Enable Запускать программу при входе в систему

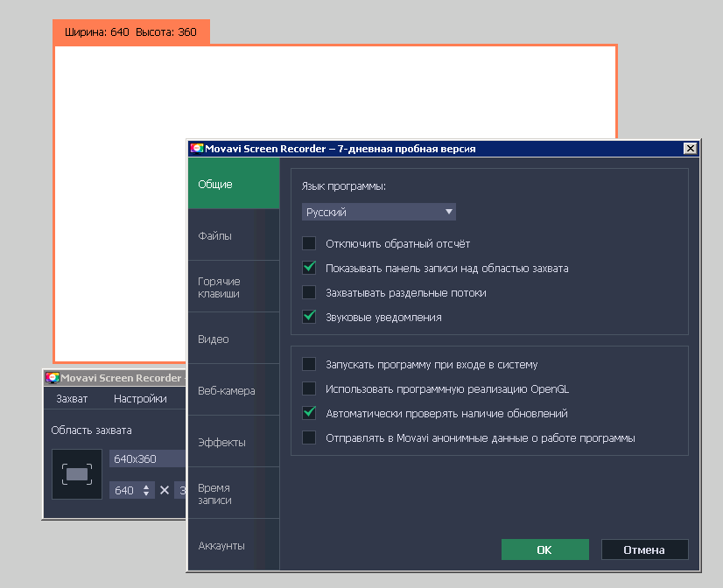pyautogui.click(x=309, y=364)
